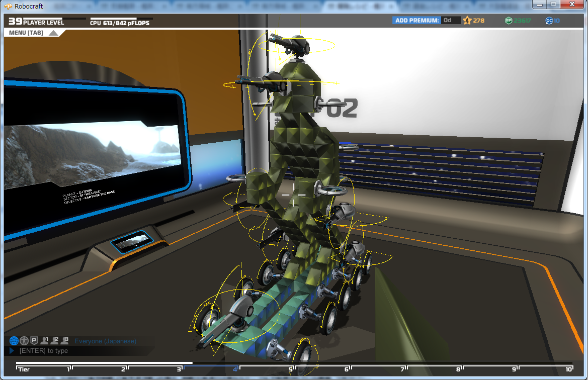Viewport: 588px width, 381px height.
Task: Click the Tier 7 marker on tier bar
Action: 403,369
